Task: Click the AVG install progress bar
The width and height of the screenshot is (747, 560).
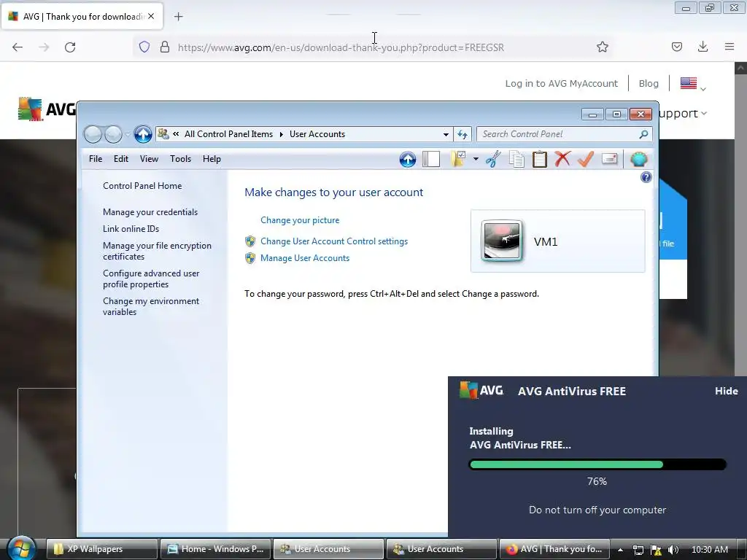Action: [597, 464]
